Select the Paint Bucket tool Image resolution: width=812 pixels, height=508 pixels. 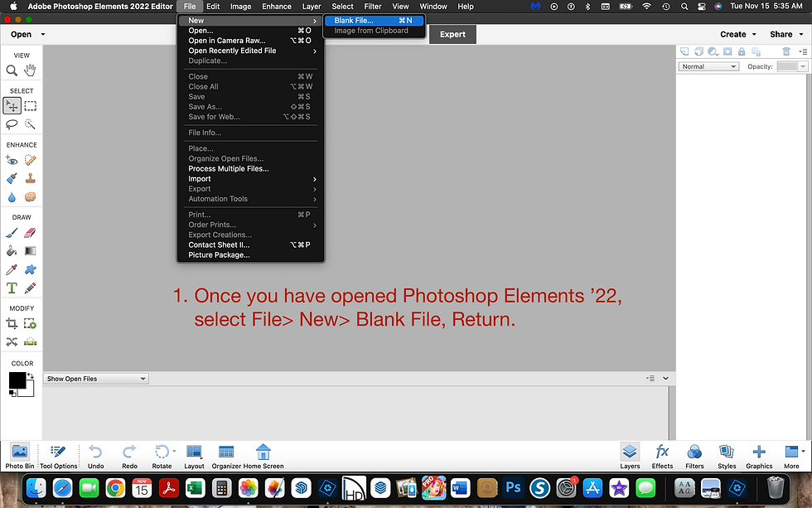point(12,251)
